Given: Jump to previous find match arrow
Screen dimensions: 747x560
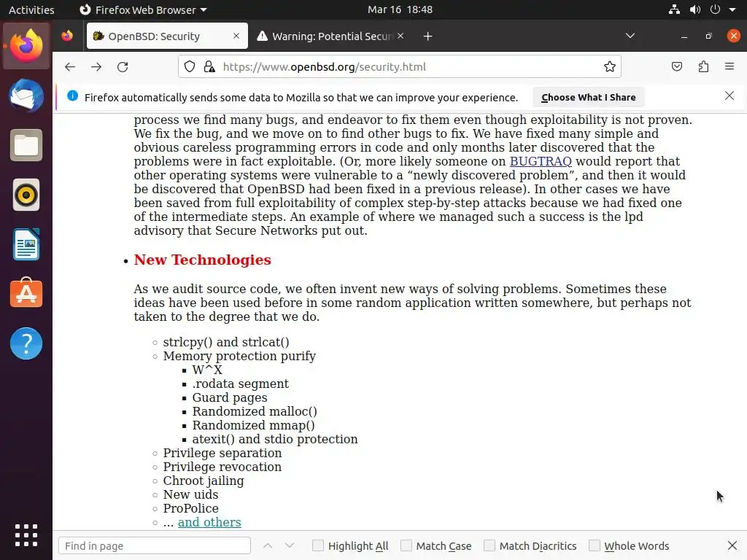Looking at the screenshot, I should tap(268, 545).
